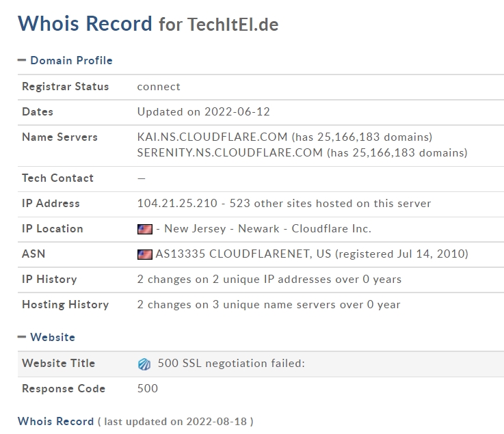Click the 104.21.25.210 IP address
Screen dimensions: 504x434
[177, 204]
